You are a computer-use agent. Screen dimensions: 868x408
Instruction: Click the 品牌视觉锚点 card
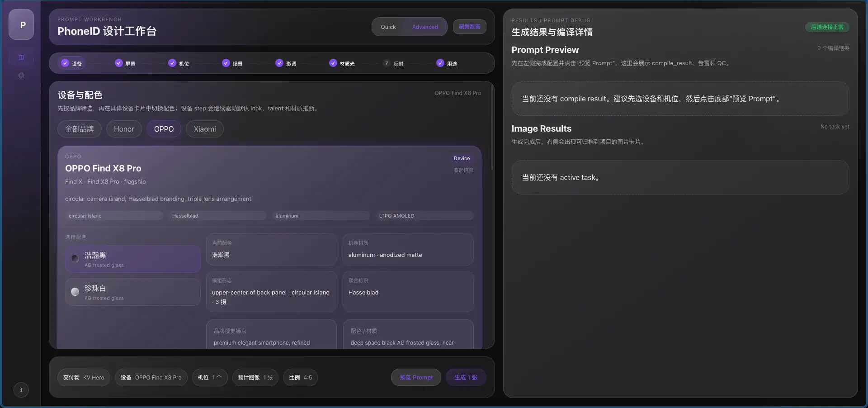pyautogui.click(x=272, y=335)
